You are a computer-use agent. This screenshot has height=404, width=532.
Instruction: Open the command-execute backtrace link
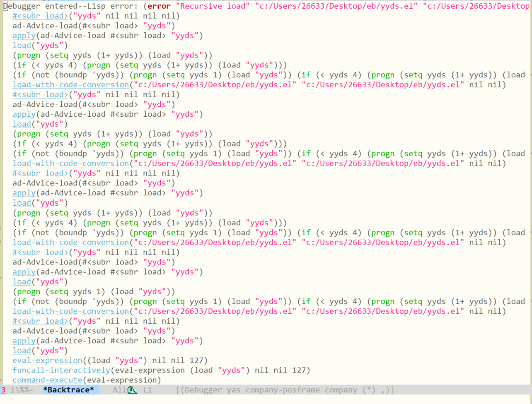47,380
